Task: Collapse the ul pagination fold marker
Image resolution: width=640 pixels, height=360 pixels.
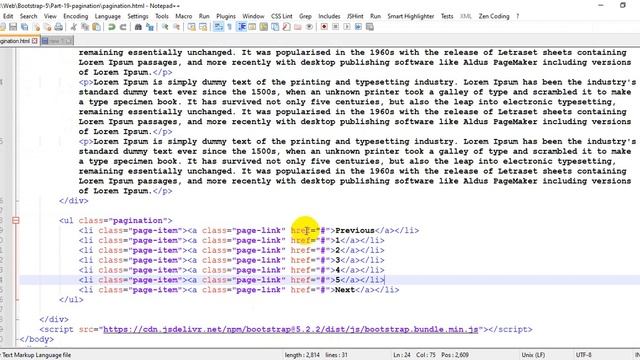Action: pos(16,220)
